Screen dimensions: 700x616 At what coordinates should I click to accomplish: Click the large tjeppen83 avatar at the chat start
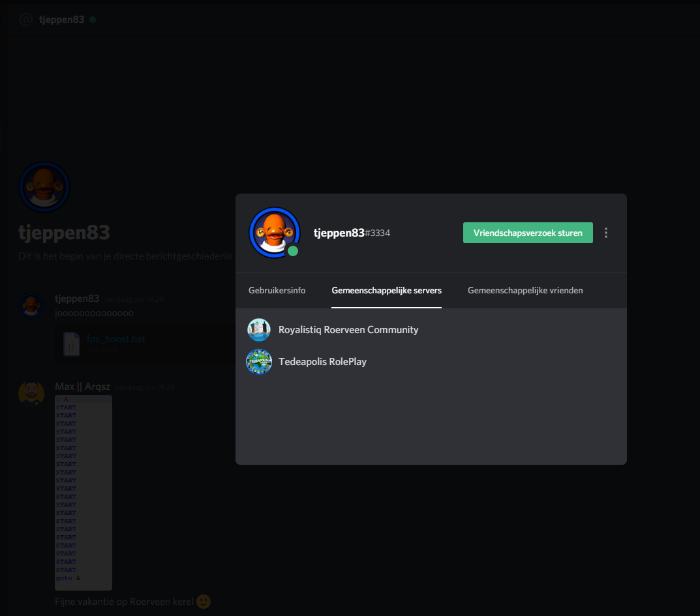click(44, 187)
